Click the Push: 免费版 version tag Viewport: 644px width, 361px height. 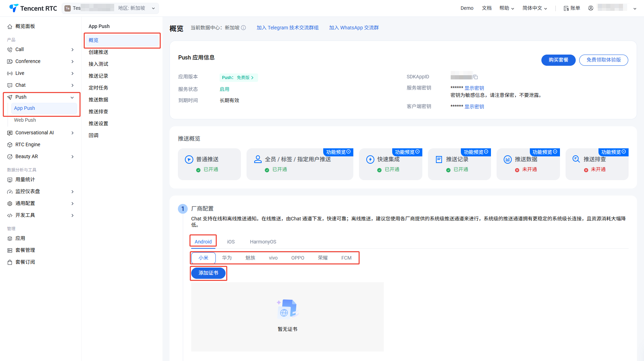pyautogui.click(x=238, y=77)
